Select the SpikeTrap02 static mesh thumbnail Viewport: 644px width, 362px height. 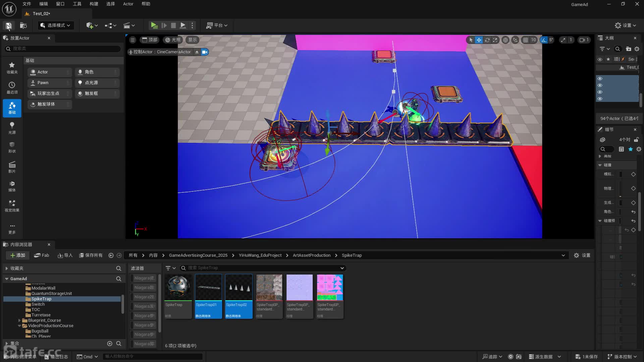click(x=238, y=288)
